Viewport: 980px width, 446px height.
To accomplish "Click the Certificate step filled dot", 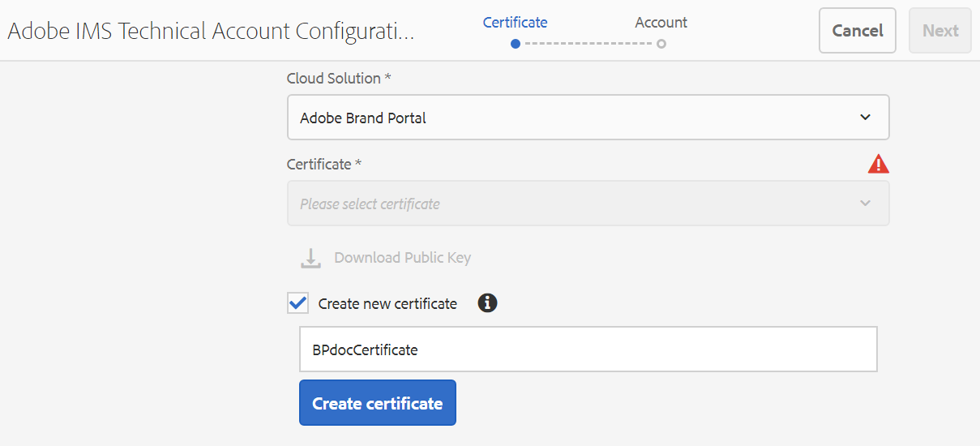I will coord(516,44).
